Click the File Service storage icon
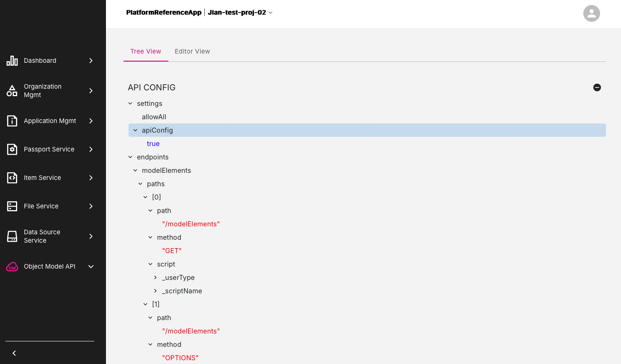Viewport: 621px width, 364px height. point(12,206)
